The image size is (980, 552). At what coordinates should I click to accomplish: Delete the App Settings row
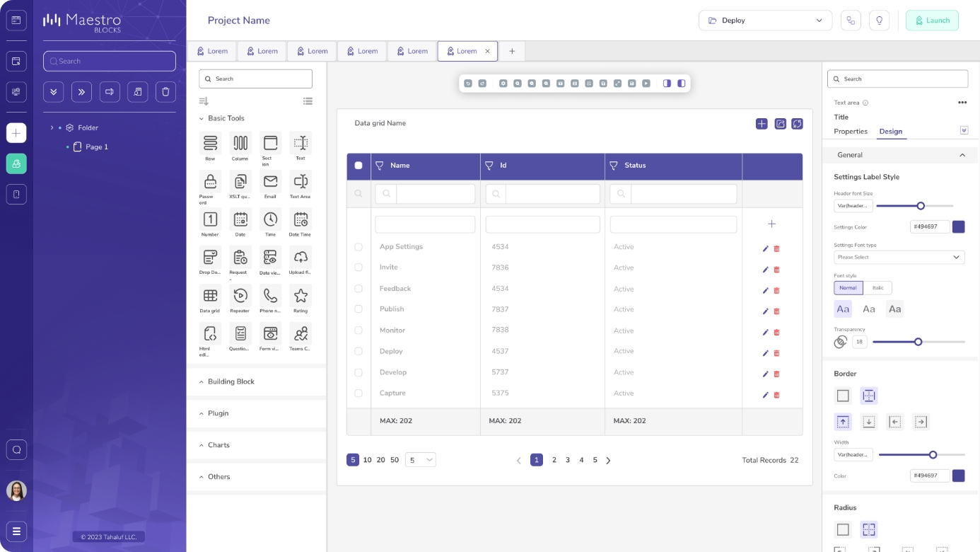776,249
